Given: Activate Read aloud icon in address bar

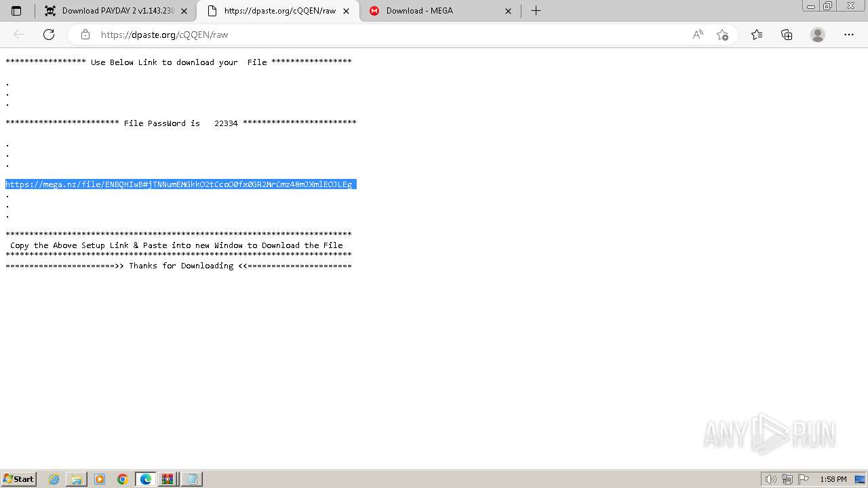Looking at the screenshot, I should pos(698,35).
